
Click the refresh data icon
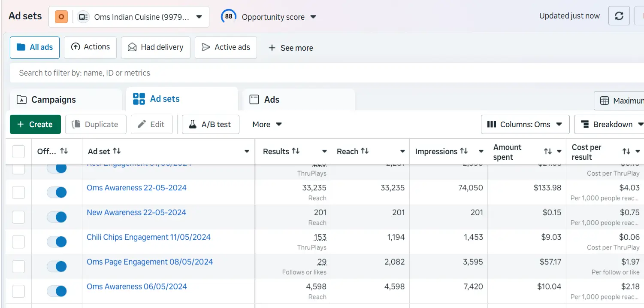619,16
